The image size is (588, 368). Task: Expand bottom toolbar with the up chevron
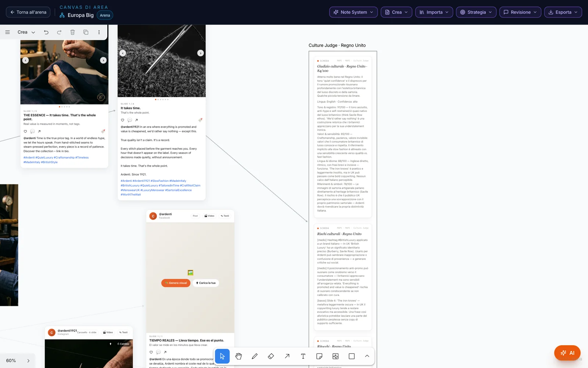[367, 356]
